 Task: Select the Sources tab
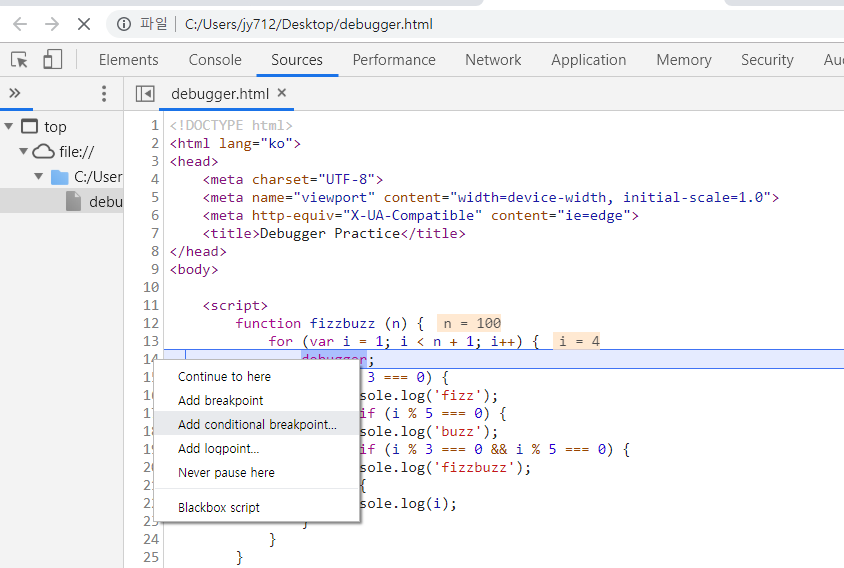(x=297, y=60)
